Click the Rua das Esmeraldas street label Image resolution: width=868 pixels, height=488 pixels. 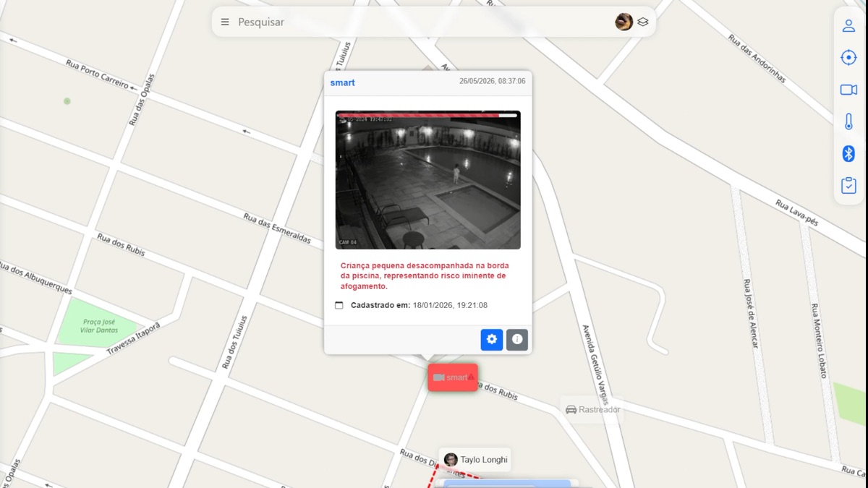(x=278, y=228)
